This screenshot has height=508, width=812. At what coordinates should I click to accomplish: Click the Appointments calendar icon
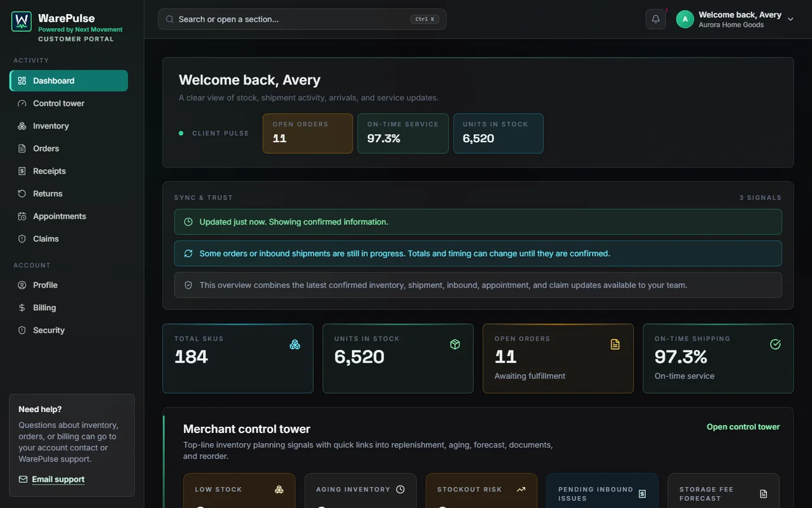(22, 216)
